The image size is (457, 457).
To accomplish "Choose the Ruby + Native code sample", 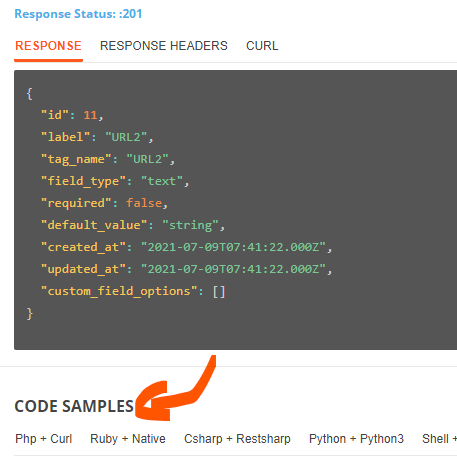I will click(x=128, y=439).
